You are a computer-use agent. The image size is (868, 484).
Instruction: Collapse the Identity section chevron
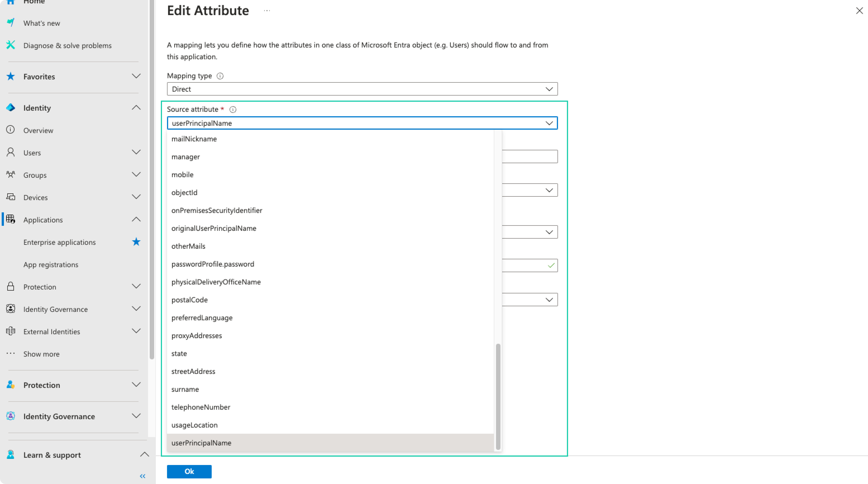coord(136,108)
